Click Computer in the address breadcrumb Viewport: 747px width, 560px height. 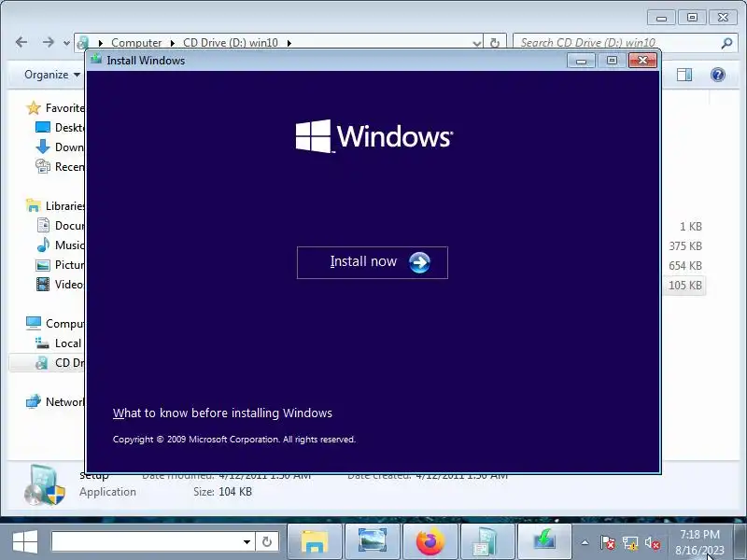(x=136, y=42)
